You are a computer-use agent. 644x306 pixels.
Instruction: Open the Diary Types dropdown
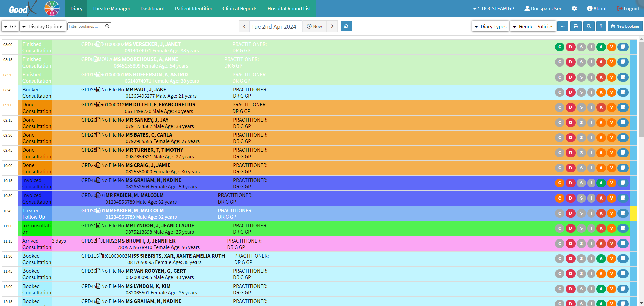coord(490,26)
